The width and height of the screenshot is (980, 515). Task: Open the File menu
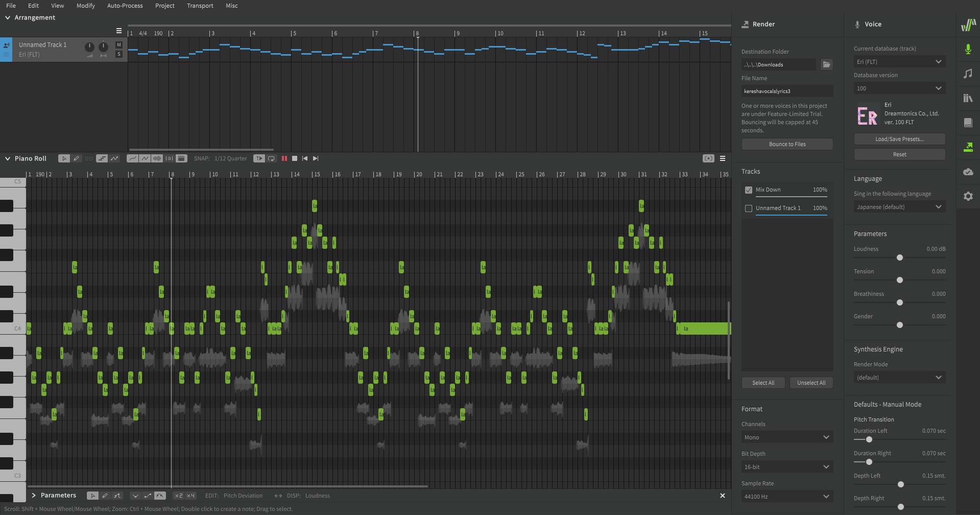tap(11, 6)
